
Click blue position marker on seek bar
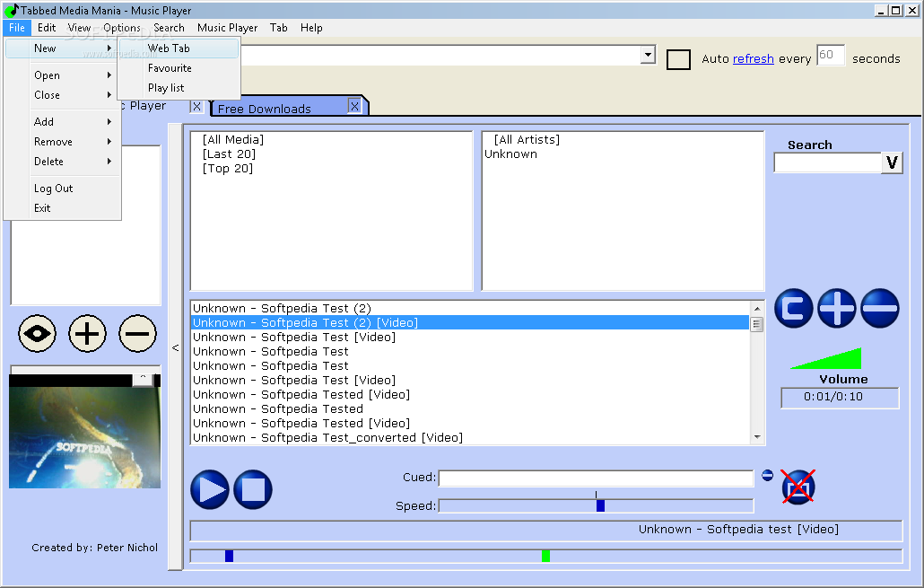pyautogui.click(x=230, y=556)
